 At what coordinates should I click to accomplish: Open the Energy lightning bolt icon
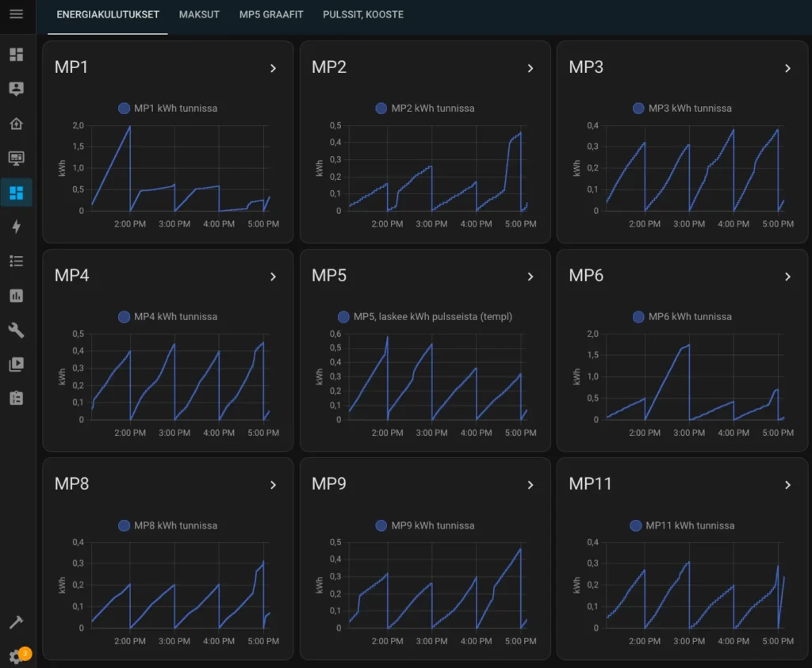[16, 227]
